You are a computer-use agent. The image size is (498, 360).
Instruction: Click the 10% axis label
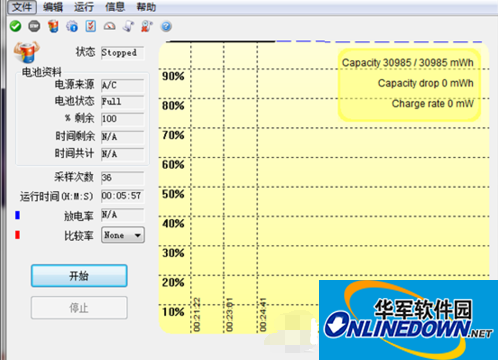(x=173, y=312)
